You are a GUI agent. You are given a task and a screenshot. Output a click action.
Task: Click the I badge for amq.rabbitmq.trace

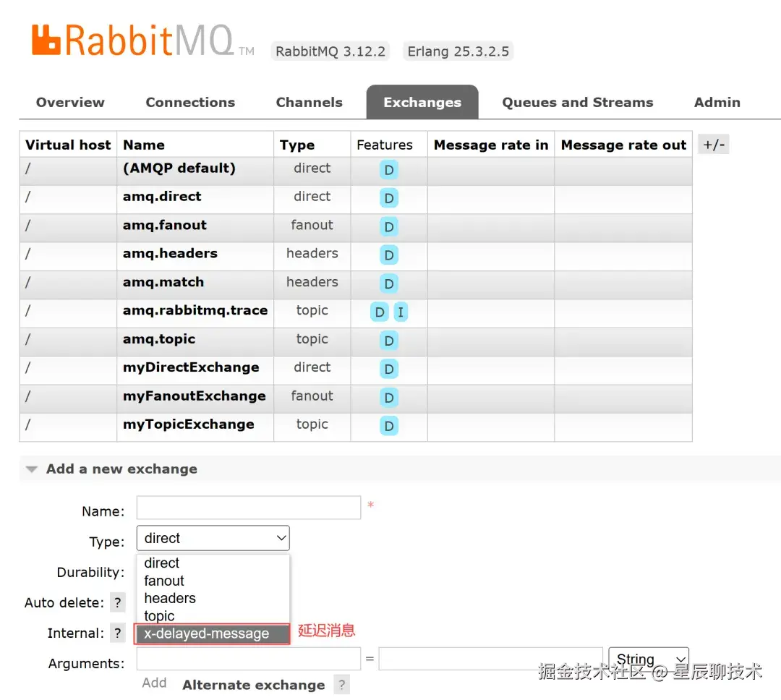coord(401,312)
